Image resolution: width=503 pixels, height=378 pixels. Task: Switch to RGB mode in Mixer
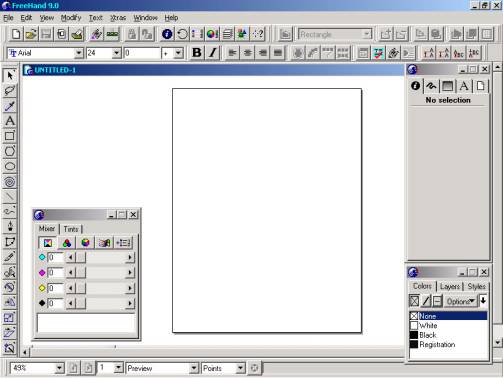[67, 243]
